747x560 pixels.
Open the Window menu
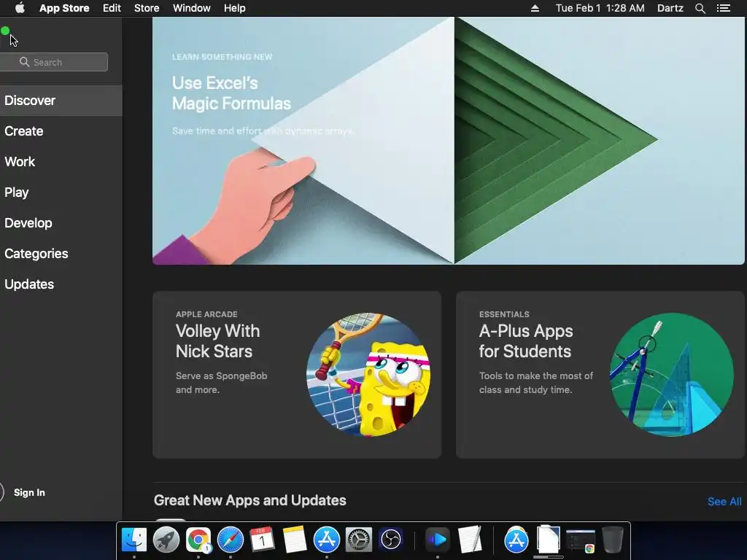click(192, 8)
